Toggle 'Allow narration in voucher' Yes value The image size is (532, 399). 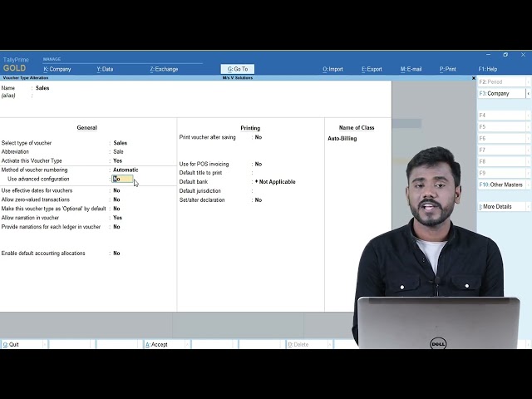point(117,218)
